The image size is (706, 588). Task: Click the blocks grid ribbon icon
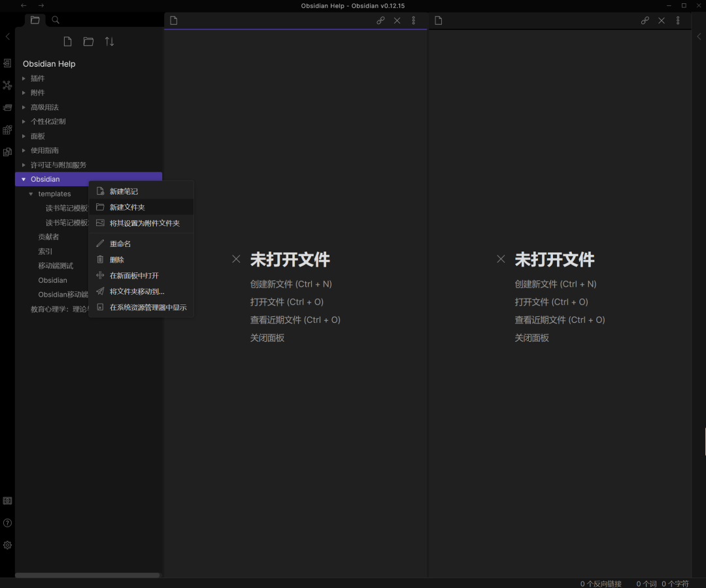(x=7, y=129)
